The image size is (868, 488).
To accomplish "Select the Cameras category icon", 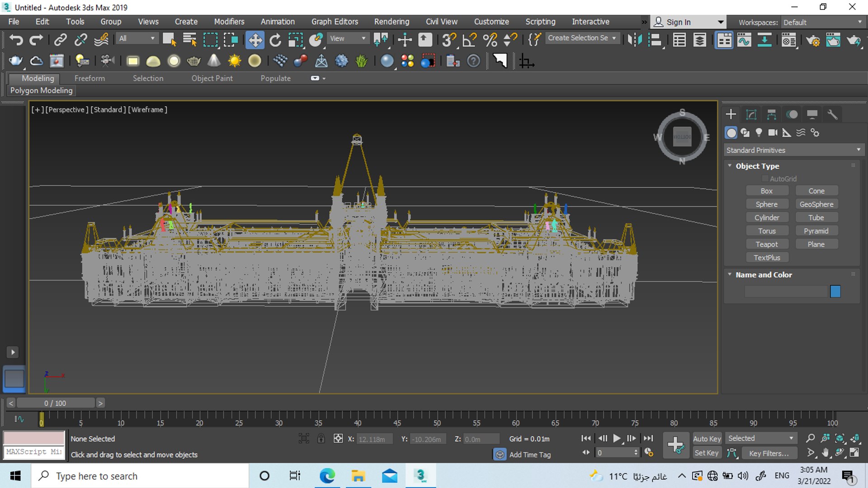I will coord(773,133).
